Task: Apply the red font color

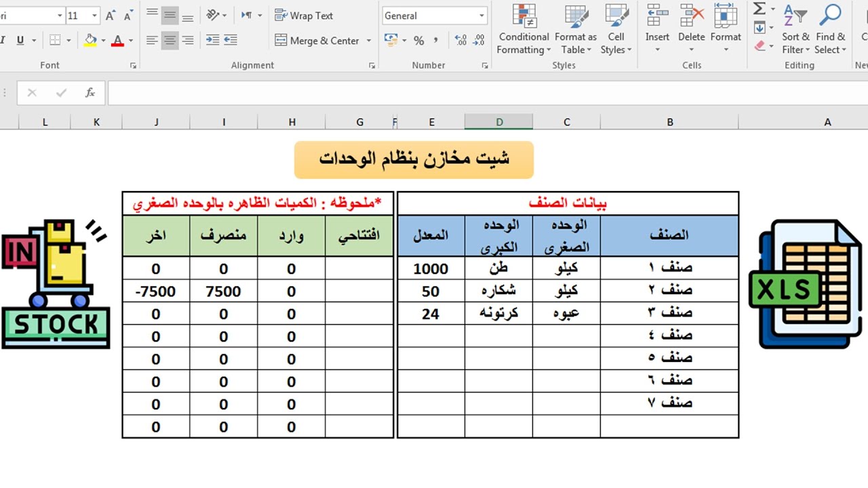Action: 118,41
